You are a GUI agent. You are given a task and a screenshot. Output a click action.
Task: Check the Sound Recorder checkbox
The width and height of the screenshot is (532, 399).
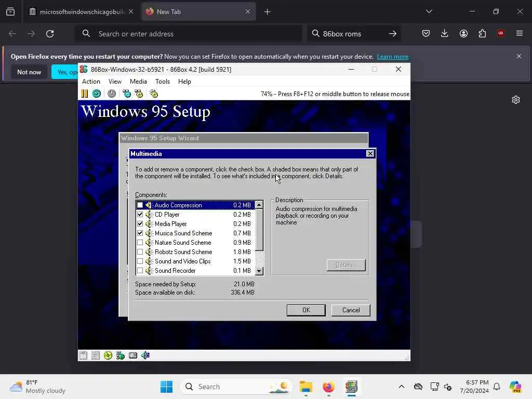[140, 270]
